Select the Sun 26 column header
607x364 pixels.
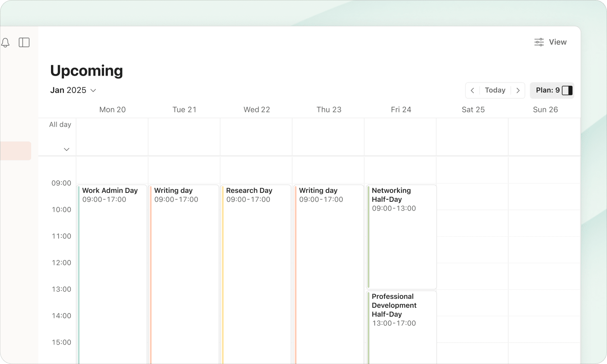[x=545, y=110]
